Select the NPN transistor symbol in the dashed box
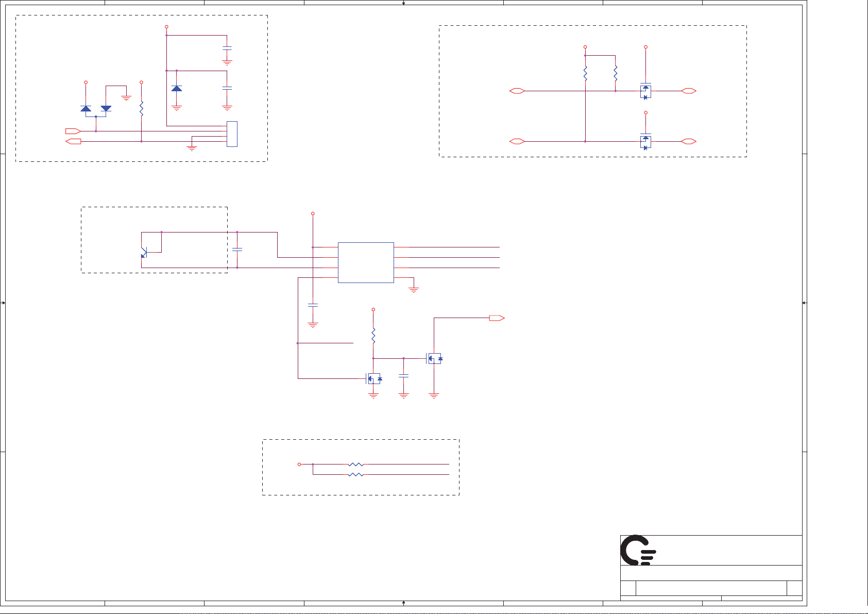The image size is (868, 614). click(144, 253)
